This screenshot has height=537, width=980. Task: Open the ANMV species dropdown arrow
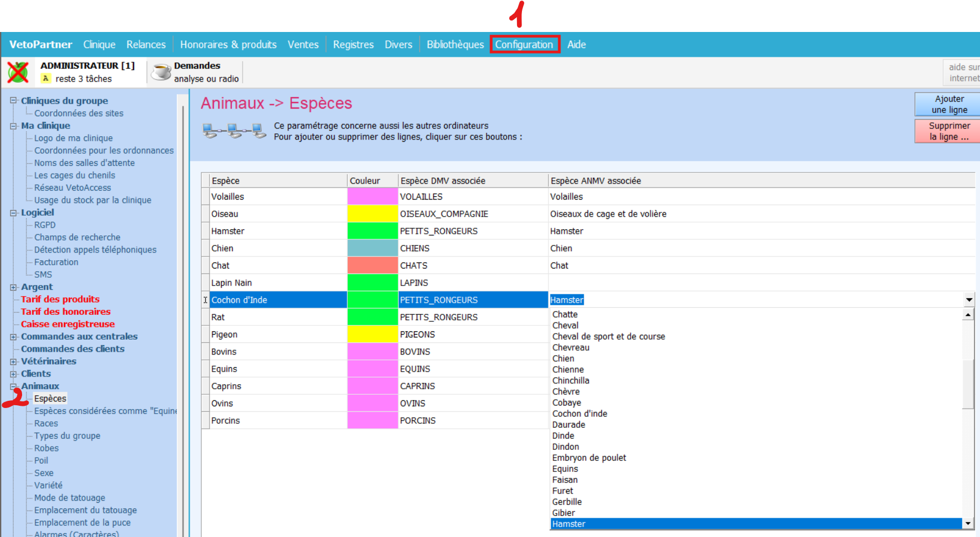pyautogui.click(x=969, y=300)
